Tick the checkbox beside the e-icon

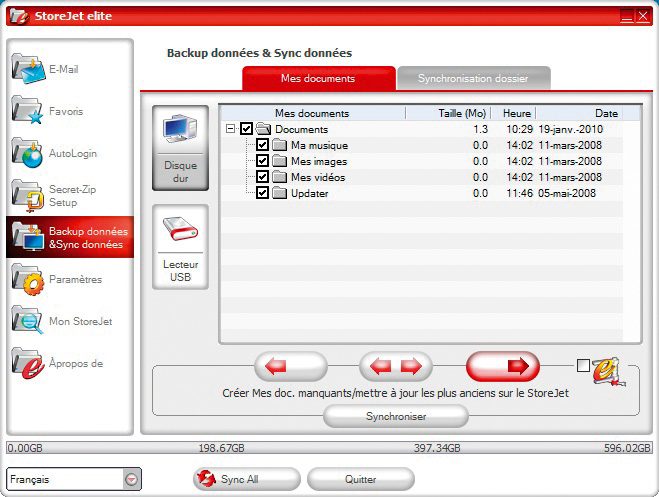[583, 365]
